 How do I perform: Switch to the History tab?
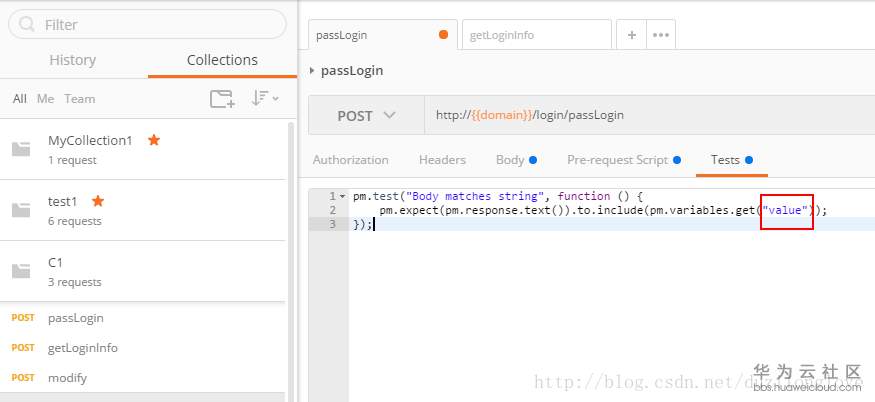(73, 60)
